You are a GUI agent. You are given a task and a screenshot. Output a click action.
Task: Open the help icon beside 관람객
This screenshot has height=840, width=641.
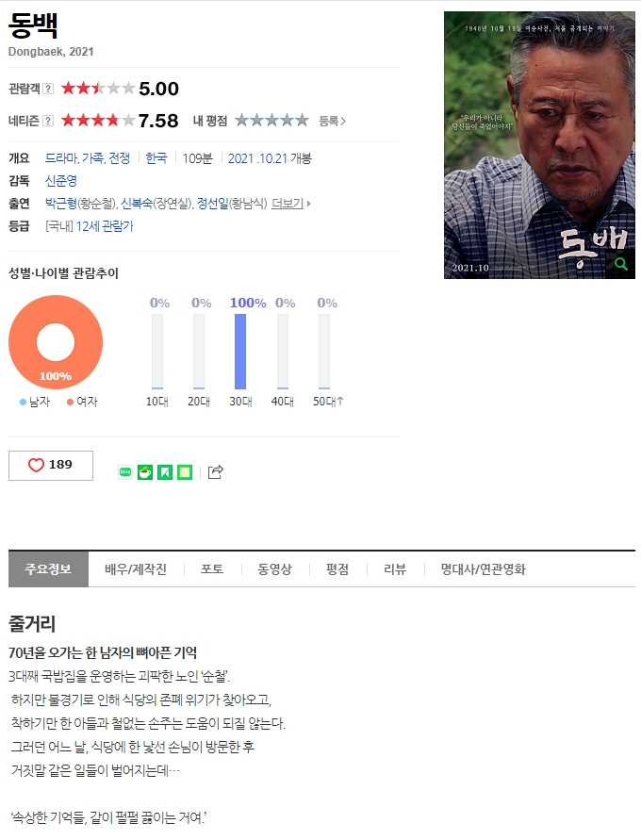(x=48, y=89)
